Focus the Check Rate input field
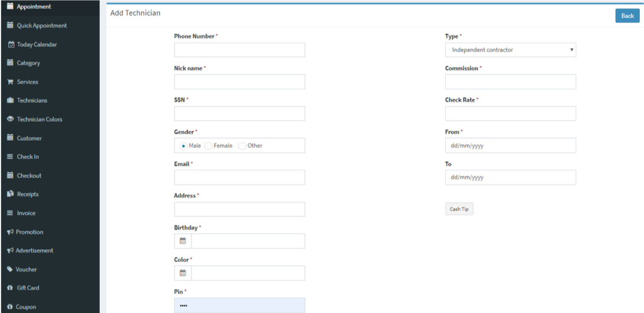Image resolution: width=644 pixels, height=313 pixels. [x=510, y=114]
